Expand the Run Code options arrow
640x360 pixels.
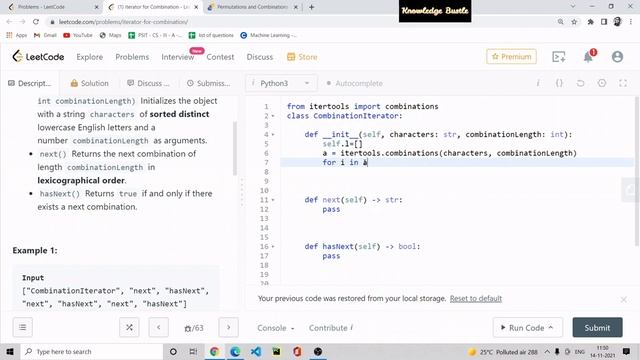(x=551, y=327)
